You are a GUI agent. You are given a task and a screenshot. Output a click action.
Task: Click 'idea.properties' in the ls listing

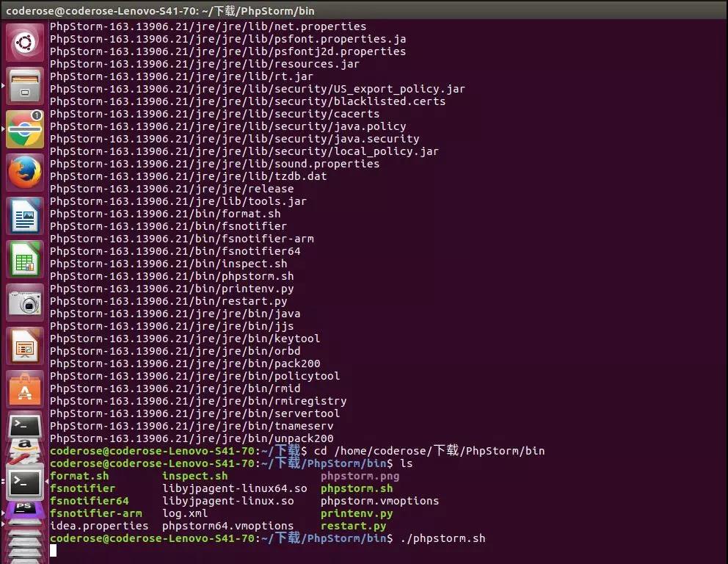(x=99, y=526)
